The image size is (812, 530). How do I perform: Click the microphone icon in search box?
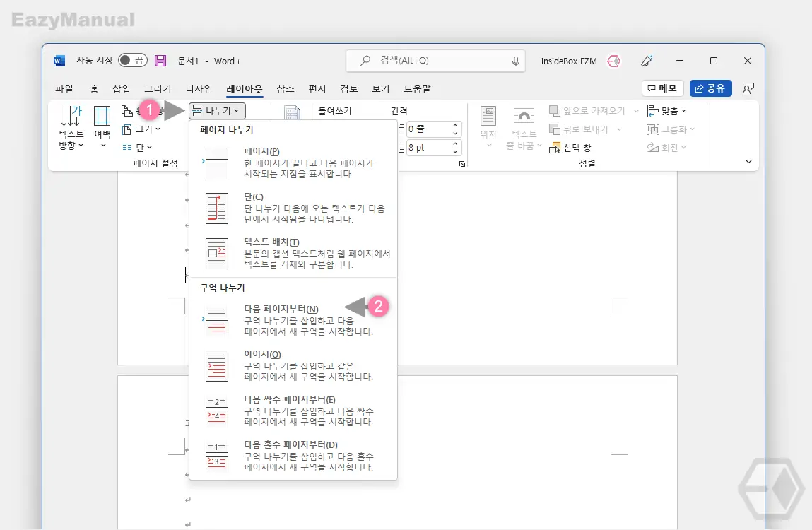[515, 61]
